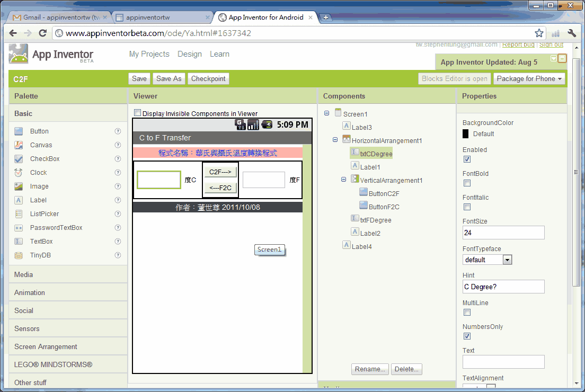Click the expand icon on the update notice
The image size is (585, 392).
(x=562, y=58)
